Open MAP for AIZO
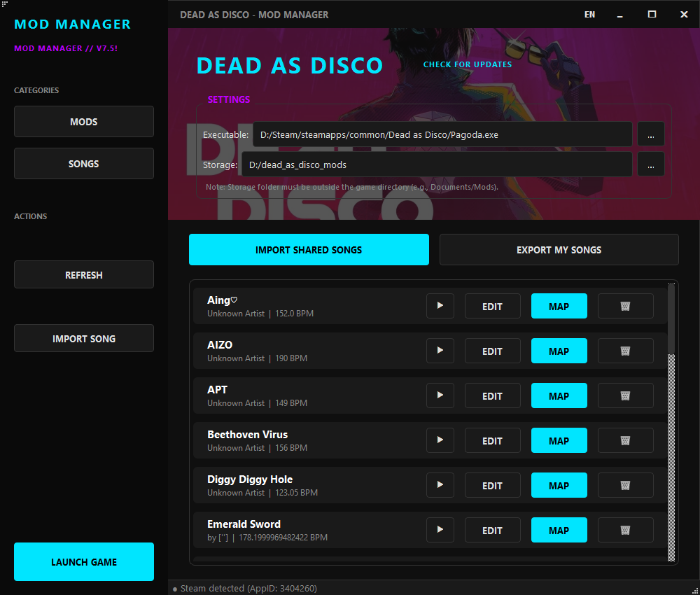The height and width of the screenshot is (595, 700). tap(559, 351)
